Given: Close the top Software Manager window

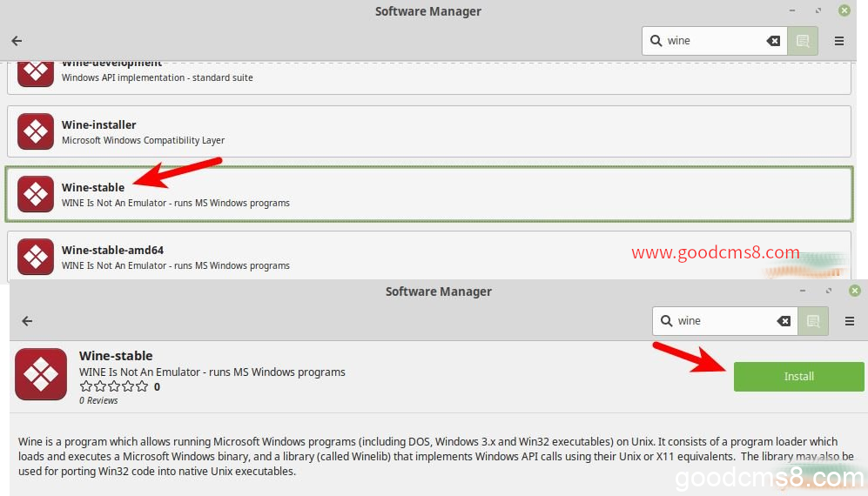Looking at the screenshot, I should point(844,10).
